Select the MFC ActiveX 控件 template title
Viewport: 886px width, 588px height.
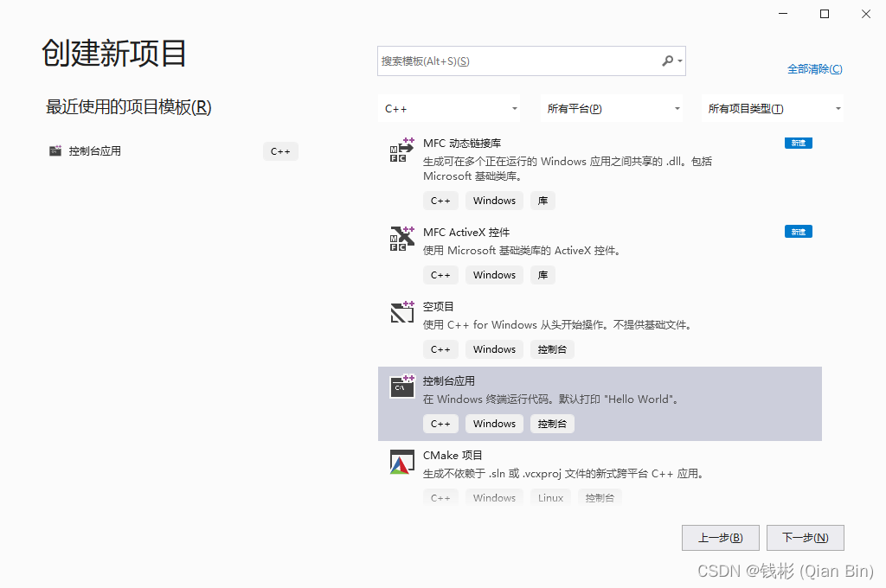tap(466, 232)
